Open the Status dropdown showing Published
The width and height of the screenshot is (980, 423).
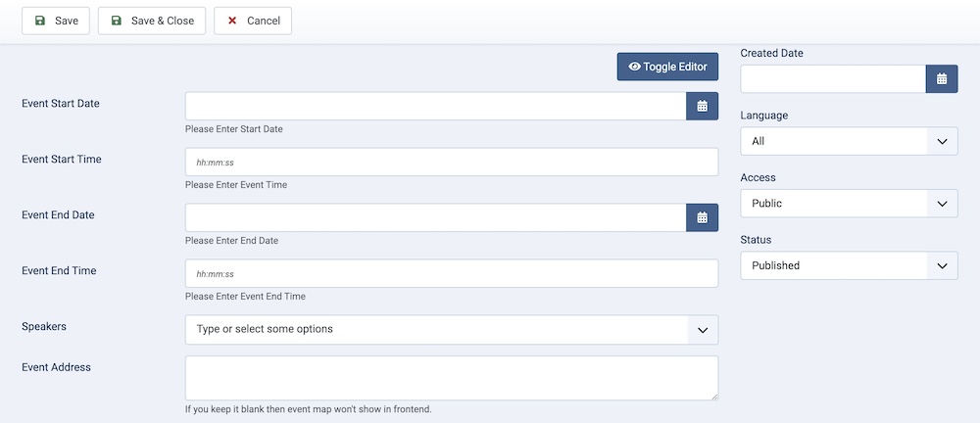click(x=849, y=265)
